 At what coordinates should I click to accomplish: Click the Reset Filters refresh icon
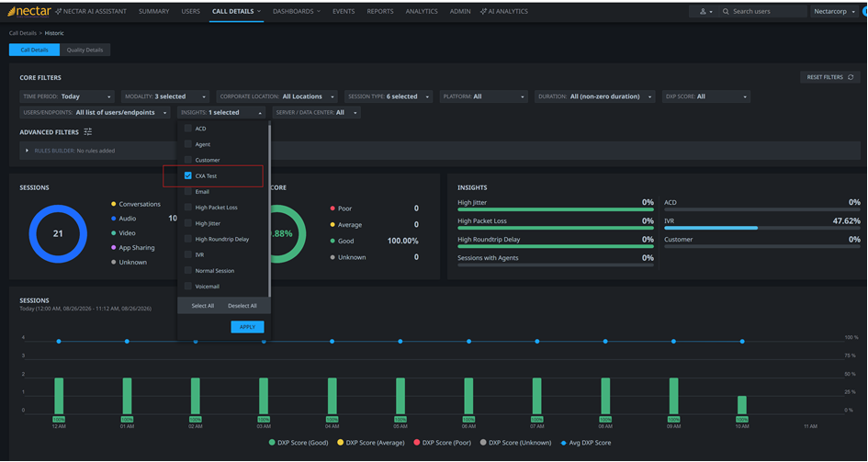pyautogui.click(x=851, y=77)
